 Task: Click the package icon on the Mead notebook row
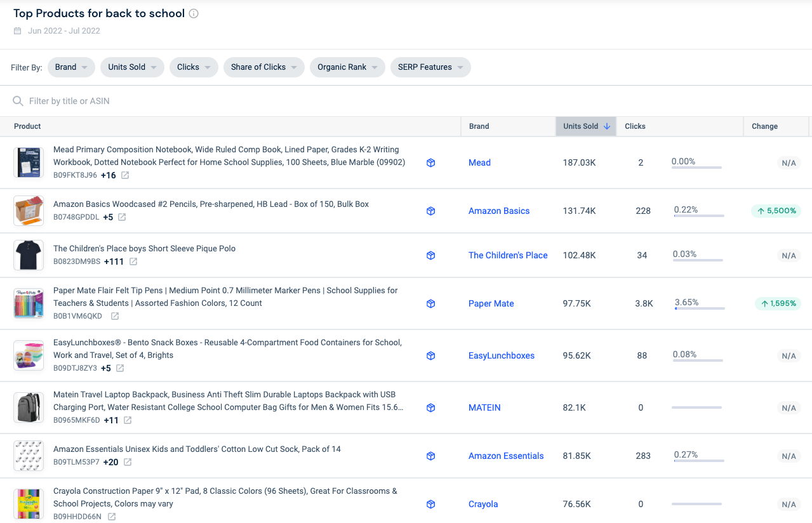coord(430,162)
